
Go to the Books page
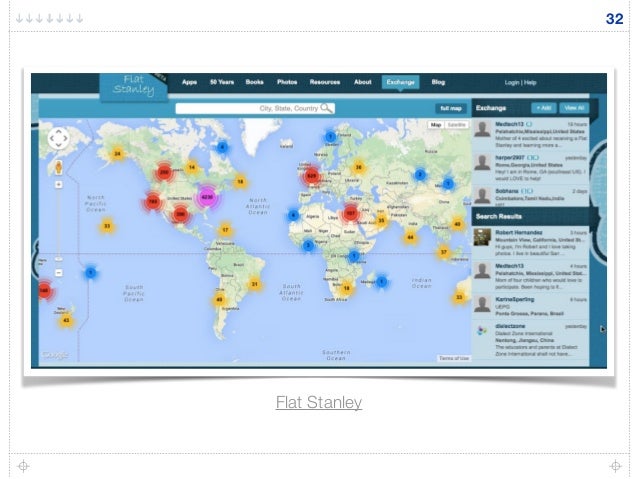click(x=254, y=82)
